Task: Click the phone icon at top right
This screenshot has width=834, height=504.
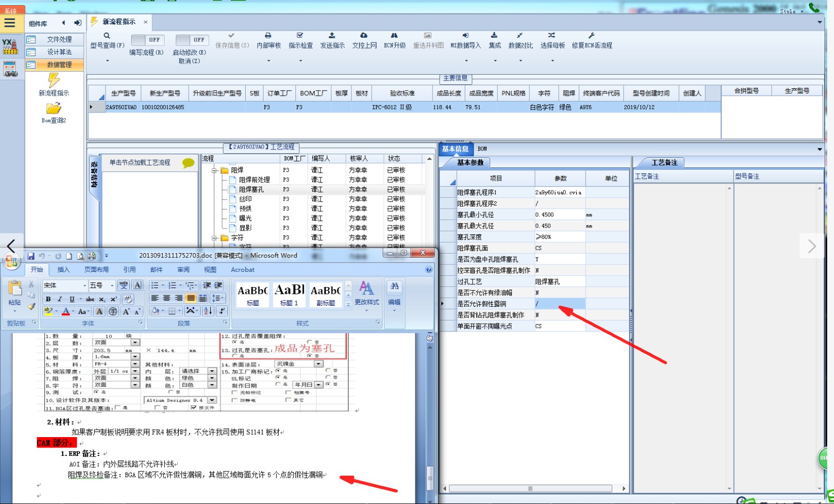Action: point(815,7)
